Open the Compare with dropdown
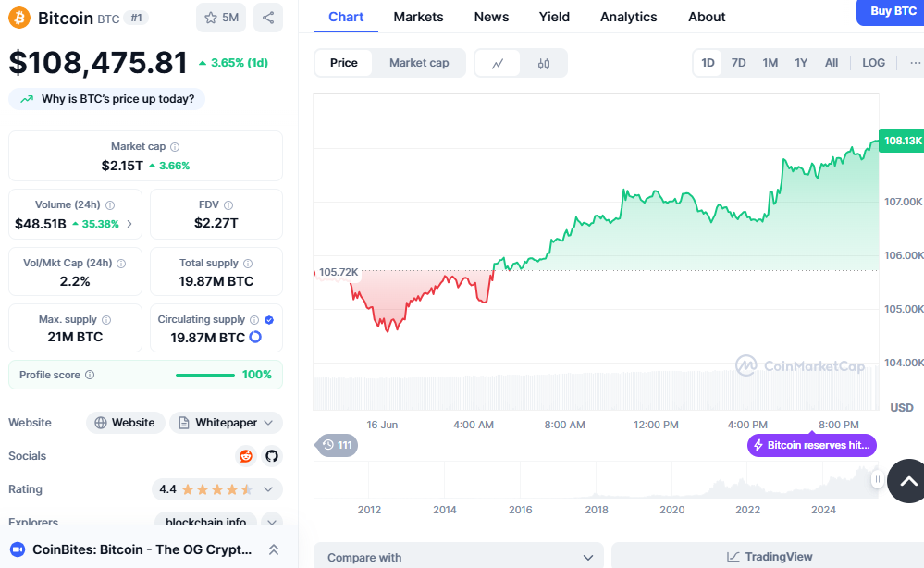Image resolution: width=924 pixels, height=568 pixels. coord(459,558)
